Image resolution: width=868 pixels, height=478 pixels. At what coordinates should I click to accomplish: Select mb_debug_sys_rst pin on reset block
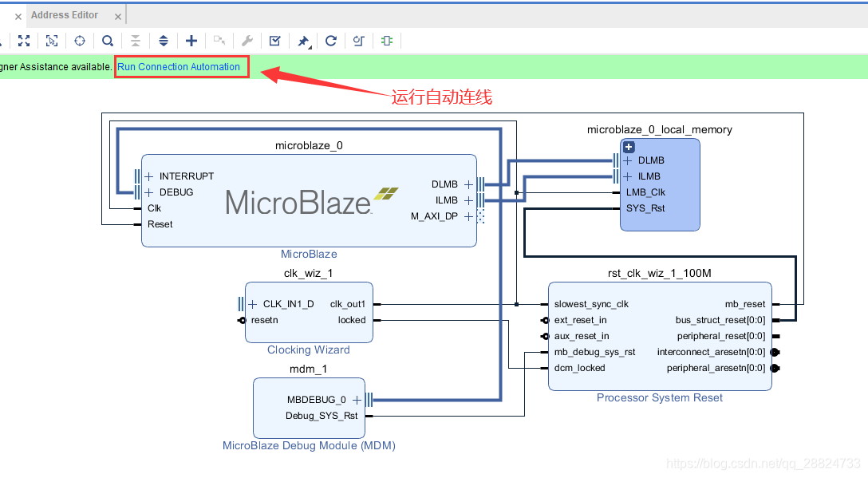coord(594,352)
